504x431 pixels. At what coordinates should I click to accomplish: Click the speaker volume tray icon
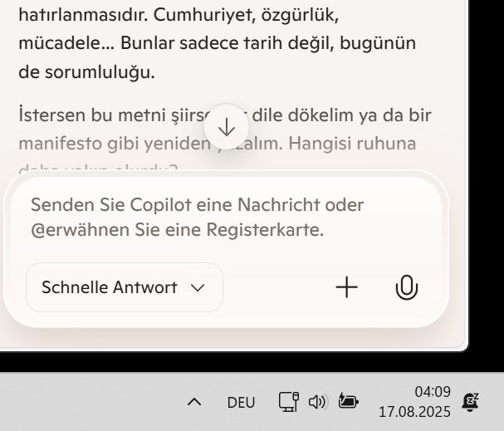click(317, 402)
